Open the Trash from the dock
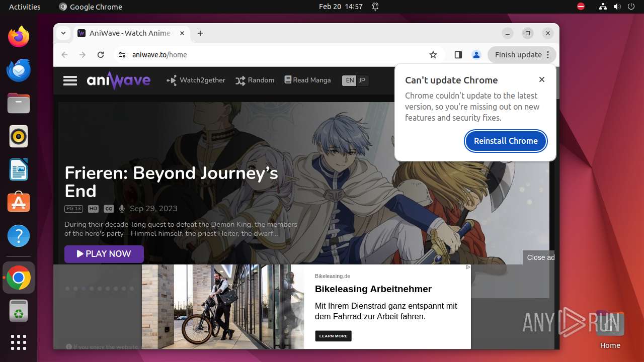This screenshot has height=362, width=644. (x=19, y=311)
